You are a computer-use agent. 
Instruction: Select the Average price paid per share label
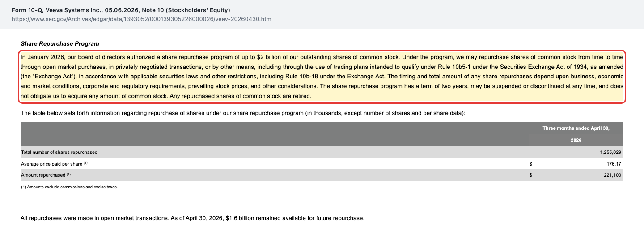coord(51,164)
